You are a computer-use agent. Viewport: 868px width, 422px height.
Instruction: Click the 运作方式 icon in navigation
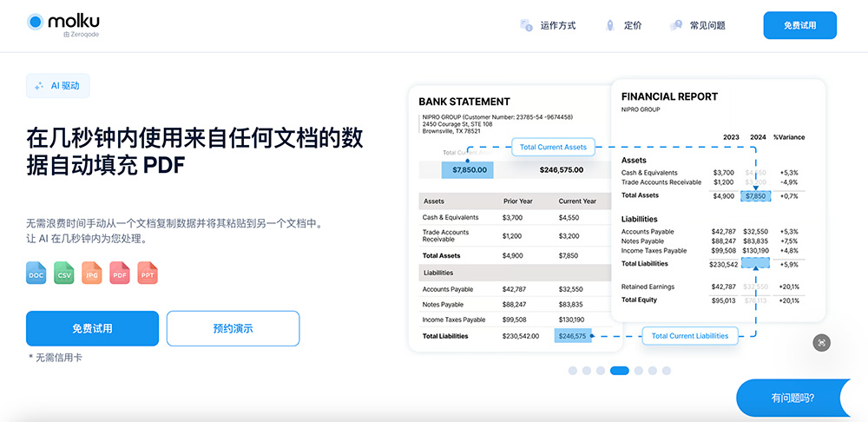pos(526,26)
